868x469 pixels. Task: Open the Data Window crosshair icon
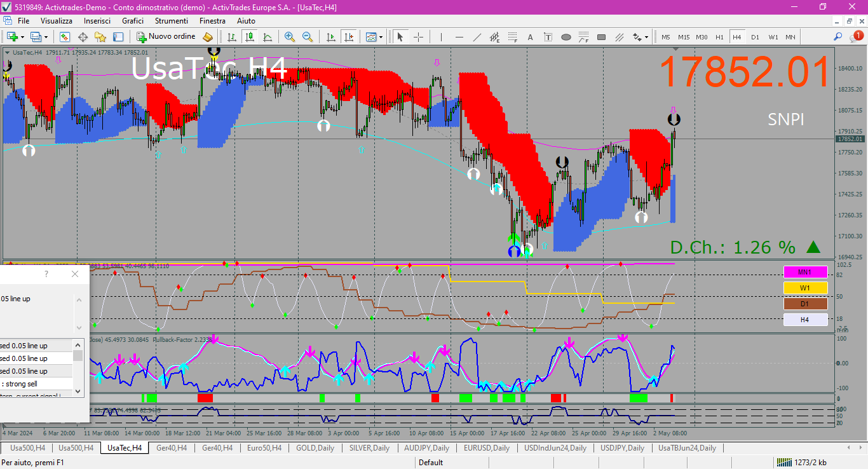(83, 37)
